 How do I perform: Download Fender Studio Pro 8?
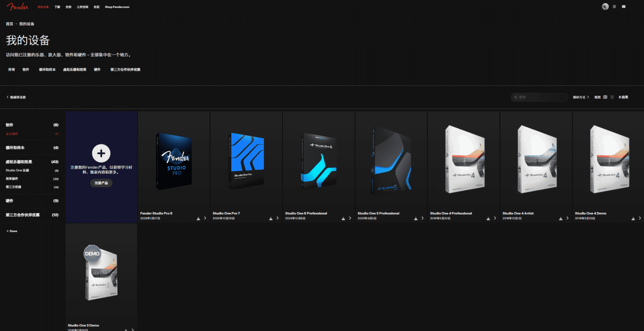[198, 218]
